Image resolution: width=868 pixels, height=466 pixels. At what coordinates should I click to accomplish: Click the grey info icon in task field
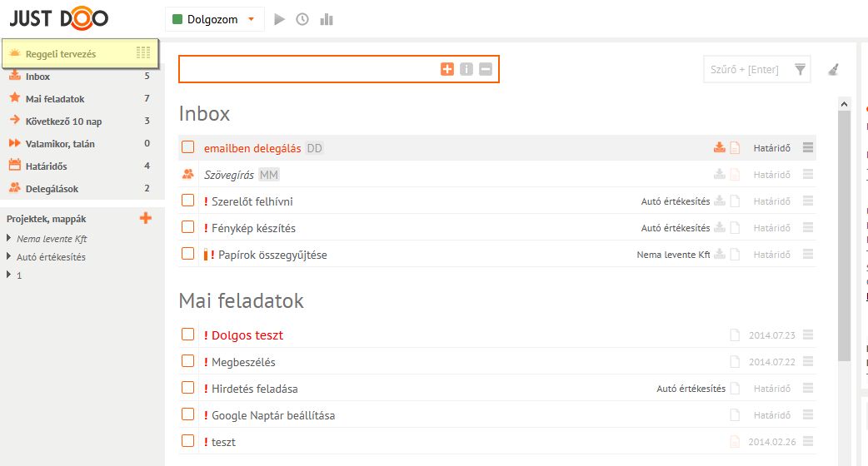click(x=466, y=69)
